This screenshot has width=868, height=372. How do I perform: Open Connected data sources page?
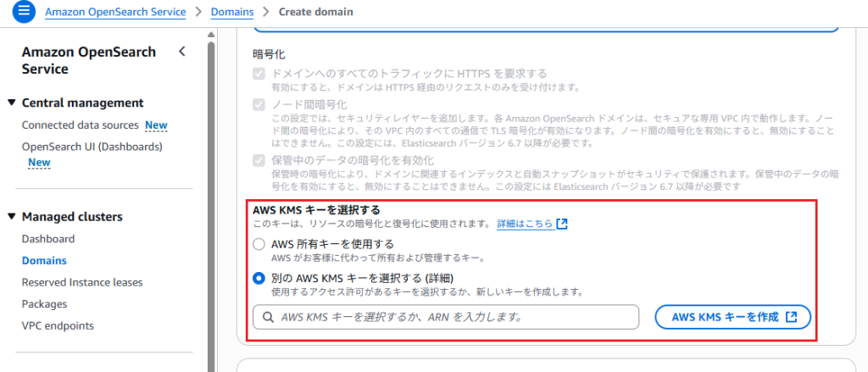pyautogui.click(x=81, y=125)
